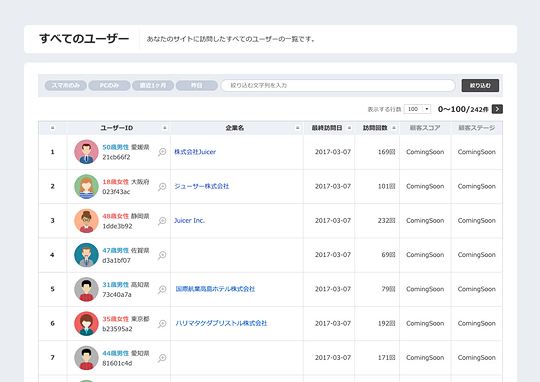Click magnifier icon for user 21cb66f2
The height and width of the screenshot is (382, 540).
(162, 152)
